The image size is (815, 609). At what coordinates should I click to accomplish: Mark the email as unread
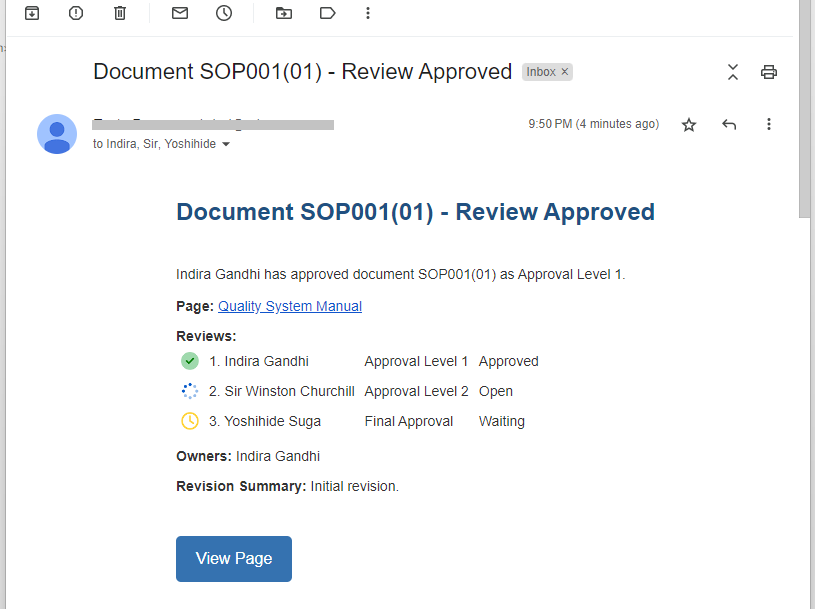tap(180, 13)
